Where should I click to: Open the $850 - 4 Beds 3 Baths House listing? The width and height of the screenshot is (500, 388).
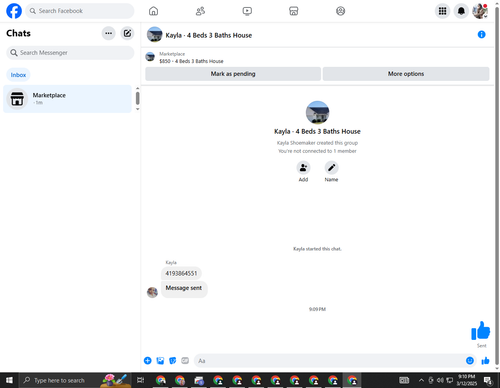[x=191, y=61]
